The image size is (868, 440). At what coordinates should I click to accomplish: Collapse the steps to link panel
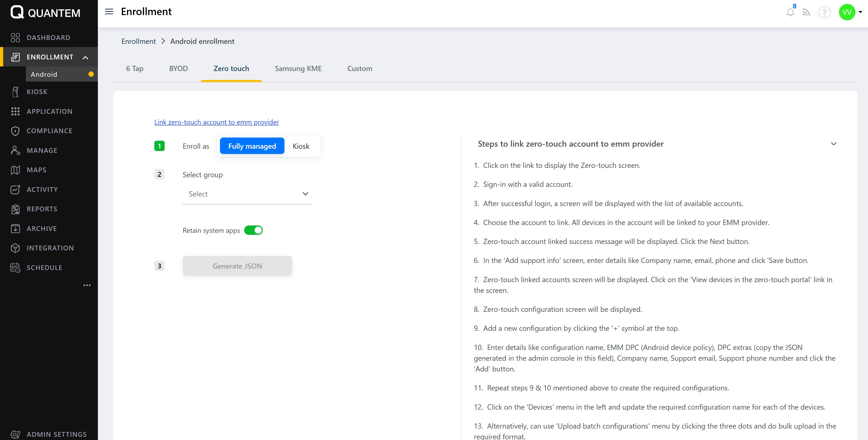click(x=833, y=144)
